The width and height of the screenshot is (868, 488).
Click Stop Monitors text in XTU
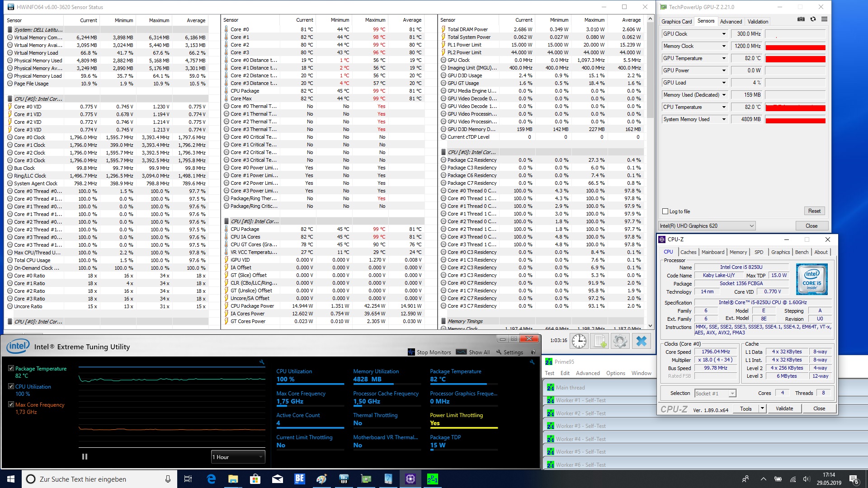click(x=434, y=352)
